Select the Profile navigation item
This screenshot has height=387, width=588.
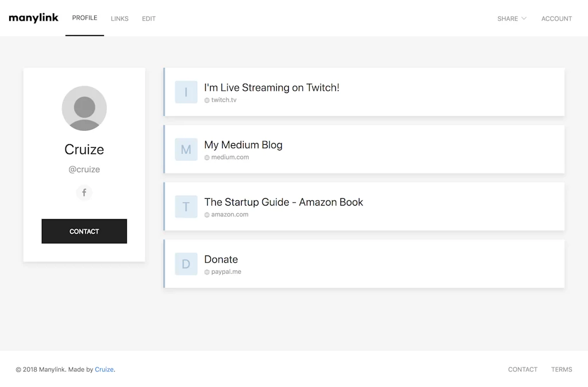(84, 18)
